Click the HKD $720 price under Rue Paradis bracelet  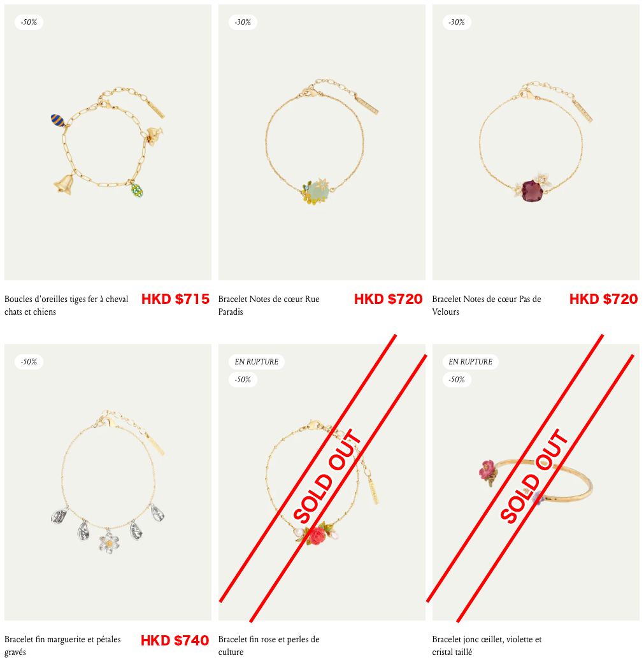click(x=388, y=299)
